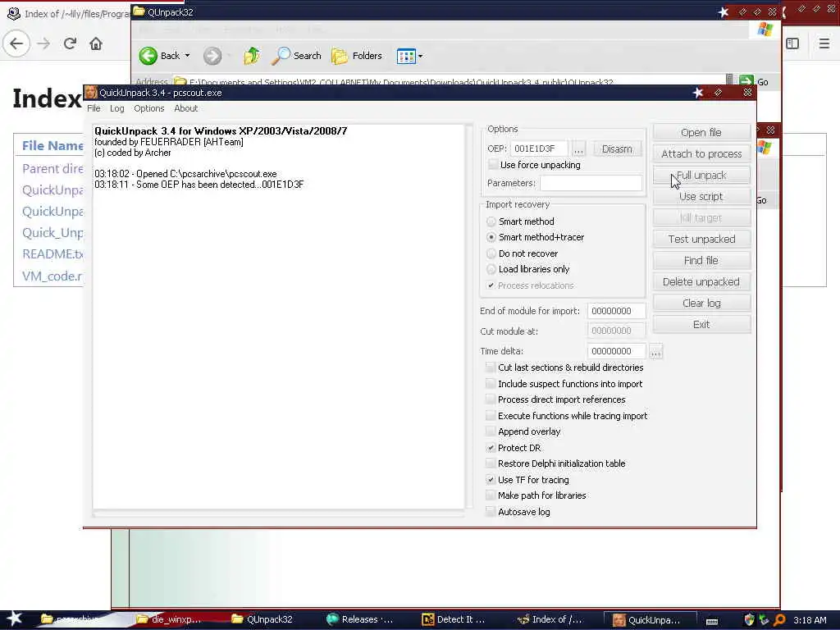Click the green Go arrow next to address bar
This screenshot has width=840, height=630.
(x=746, y=81)
